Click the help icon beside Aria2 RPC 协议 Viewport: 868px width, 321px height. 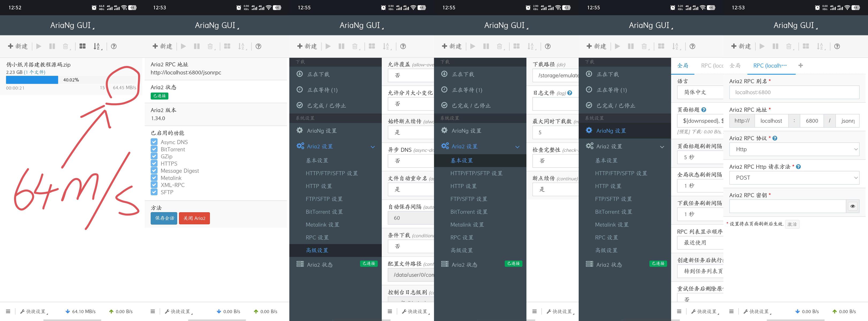(775, 138)
